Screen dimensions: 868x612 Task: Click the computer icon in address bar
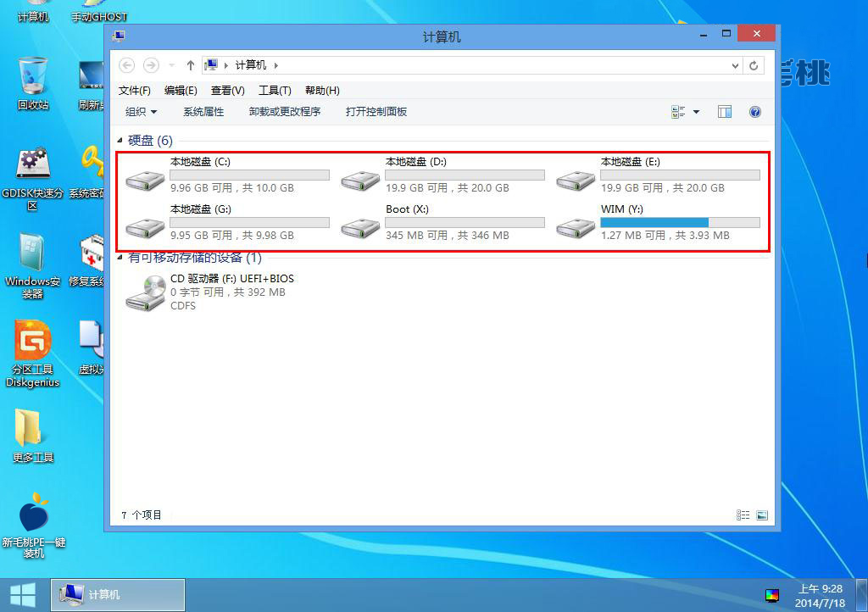(x=211, y=65)
